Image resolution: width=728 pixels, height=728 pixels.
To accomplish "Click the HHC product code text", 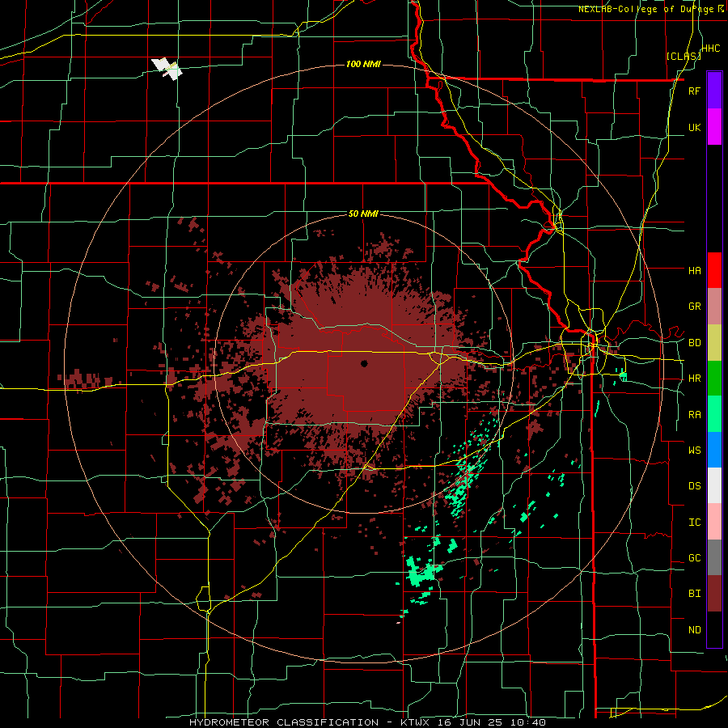I will 711,49.
